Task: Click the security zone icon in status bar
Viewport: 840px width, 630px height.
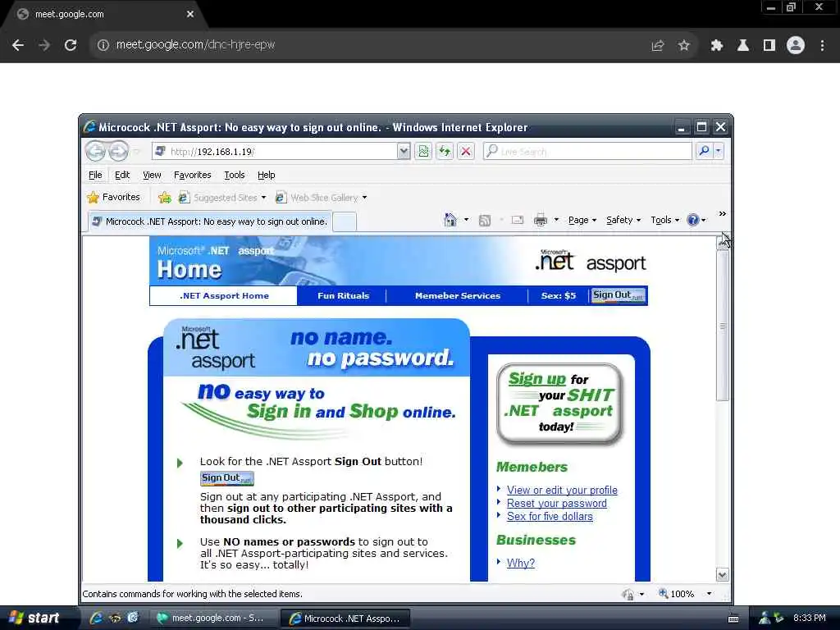Action: [x=628, y=594]
